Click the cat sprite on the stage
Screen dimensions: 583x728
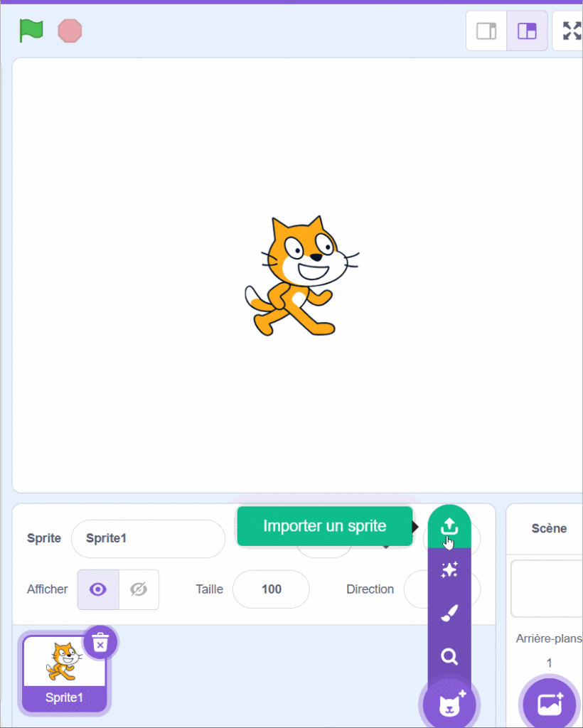point(301,276)
